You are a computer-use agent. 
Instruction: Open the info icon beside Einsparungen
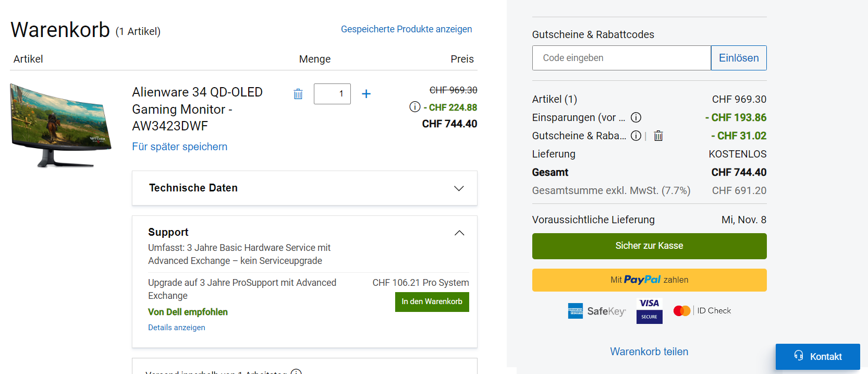636,117
